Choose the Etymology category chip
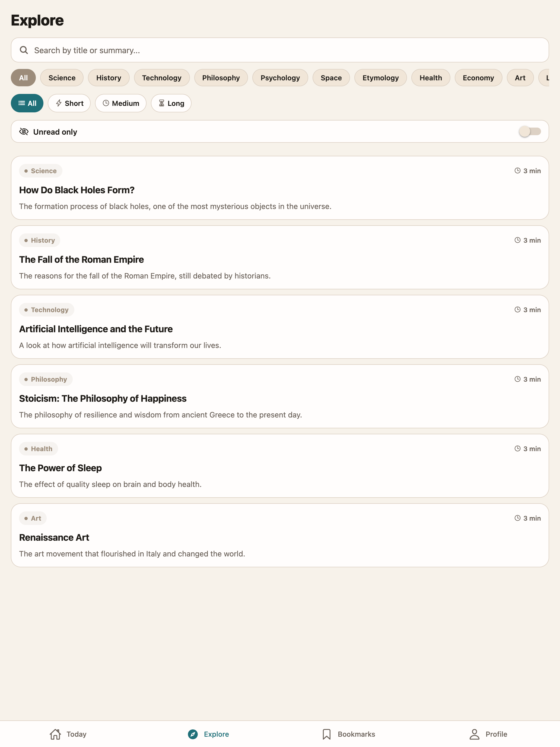Screen dimensions: 560x747 point(380,78)
